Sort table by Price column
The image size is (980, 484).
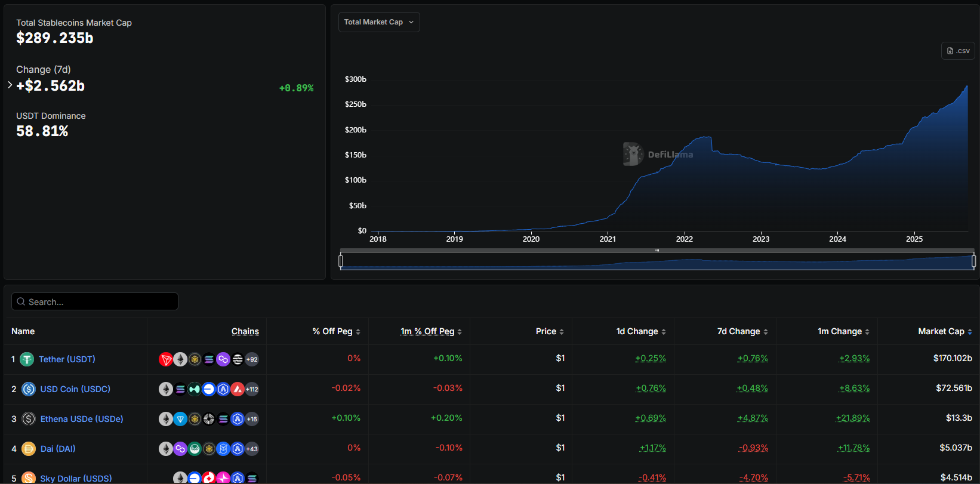[550, 331]
